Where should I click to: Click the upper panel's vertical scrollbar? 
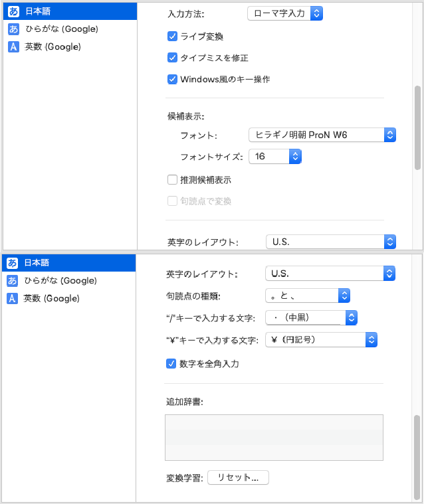(417, 126)
